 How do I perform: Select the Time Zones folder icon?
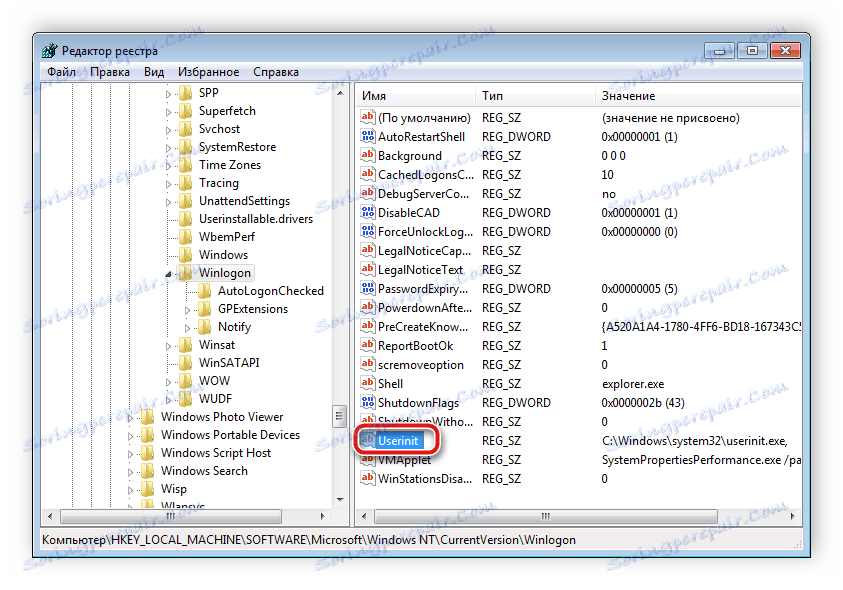pyautogui.click(x=186, y=165)
